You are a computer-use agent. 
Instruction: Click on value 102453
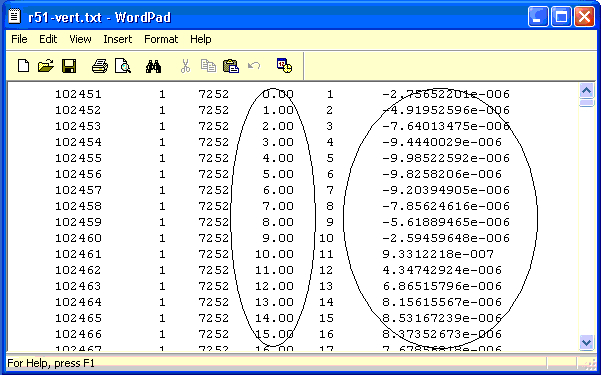(78, 126)
